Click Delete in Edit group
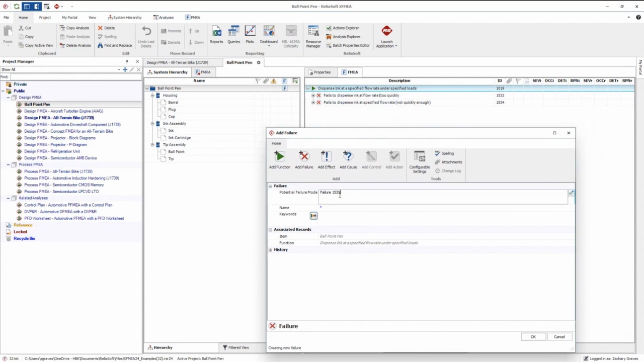The image size is (644, 362). (x=106, y=28)
